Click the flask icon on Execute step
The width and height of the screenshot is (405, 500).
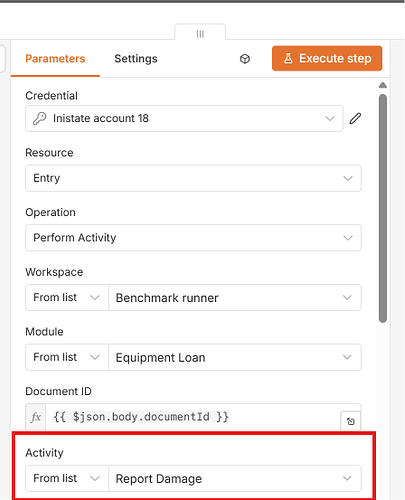tap(288, 58)
